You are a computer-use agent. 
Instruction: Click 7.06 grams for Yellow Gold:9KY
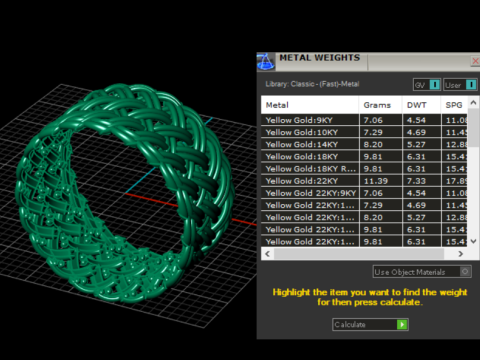pos(373,120)
